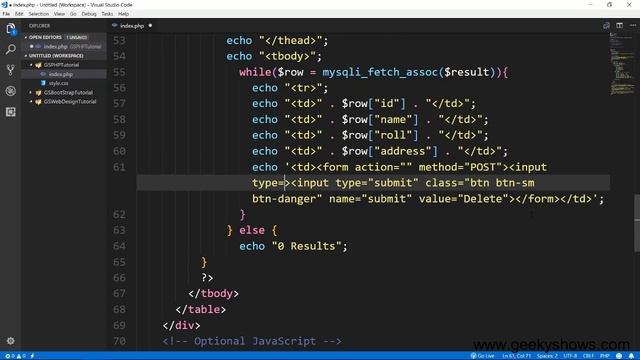
Task: Click the CSS file icon beside style.css
Action: [43, 83]
